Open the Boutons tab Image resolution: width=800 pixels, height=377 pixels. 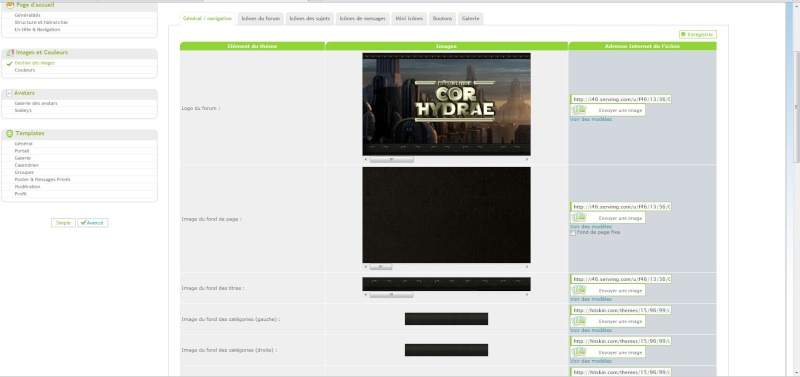[442, 19]
